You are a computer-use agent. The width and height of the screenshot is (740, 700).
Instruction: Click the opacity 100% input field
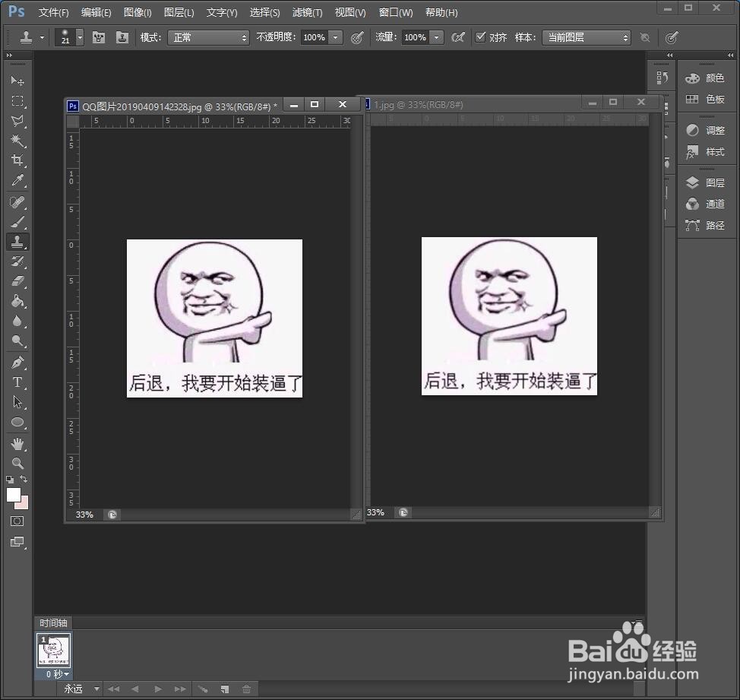coord(315,37)
